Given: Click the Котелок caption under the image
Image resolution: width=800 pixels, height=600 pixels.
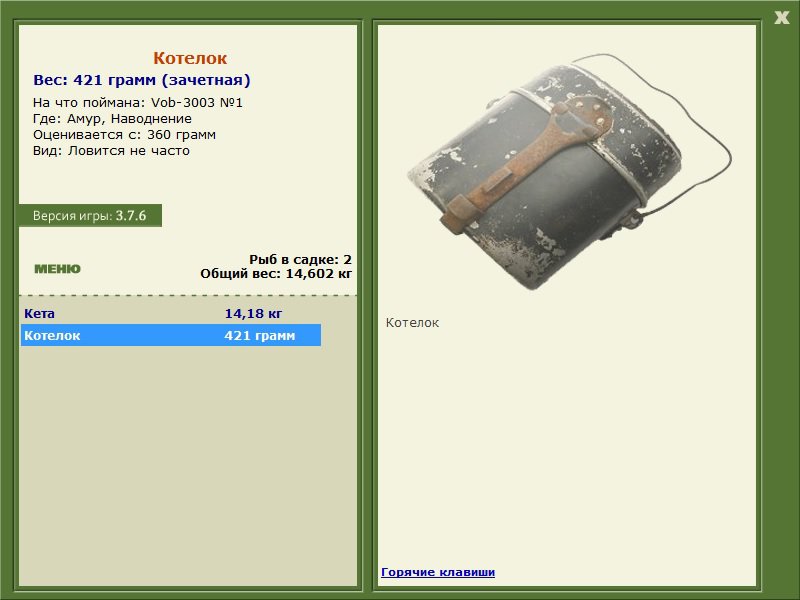Looking at the screenshot, I should coord(412,323).
